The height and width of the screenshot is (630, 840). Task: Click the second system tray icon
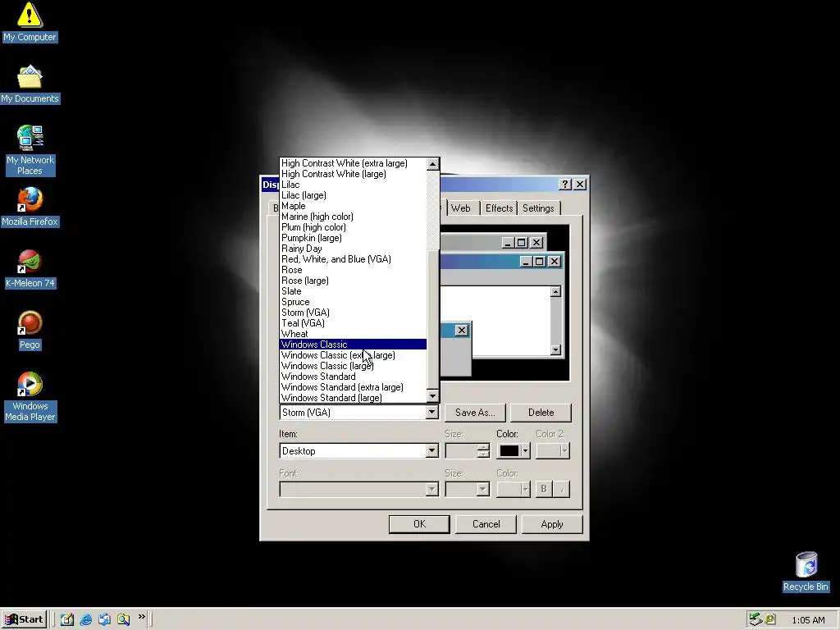tap(769, 619)
